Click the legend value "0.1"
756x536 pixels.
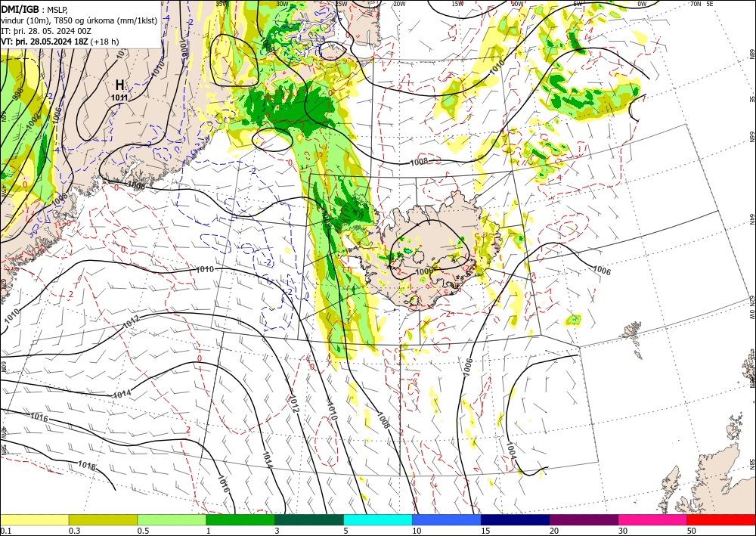click(5, 531)
